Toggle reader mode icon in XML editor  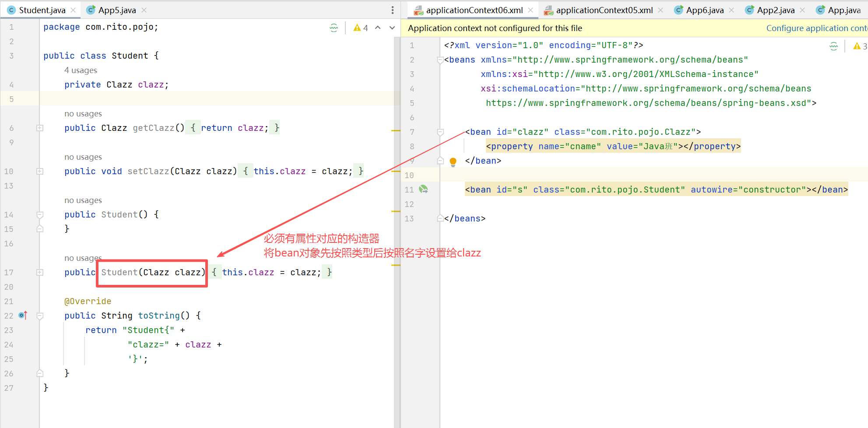834,46
